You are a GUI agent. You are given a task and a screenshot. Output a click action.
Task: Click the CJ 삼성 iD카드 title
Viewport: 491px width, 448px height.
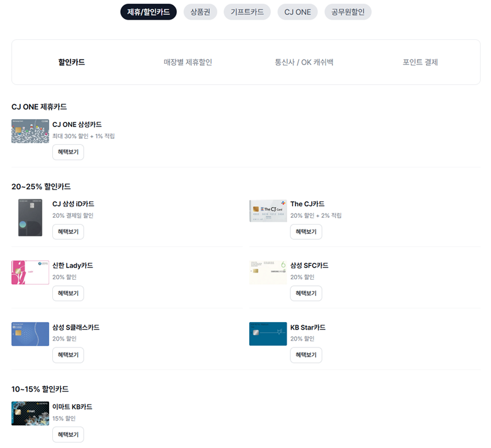[x=73, y=204]
